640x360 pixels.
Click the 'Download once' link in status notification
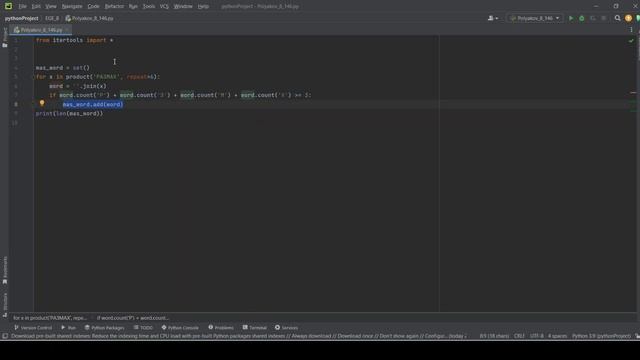tap(354, 336)
